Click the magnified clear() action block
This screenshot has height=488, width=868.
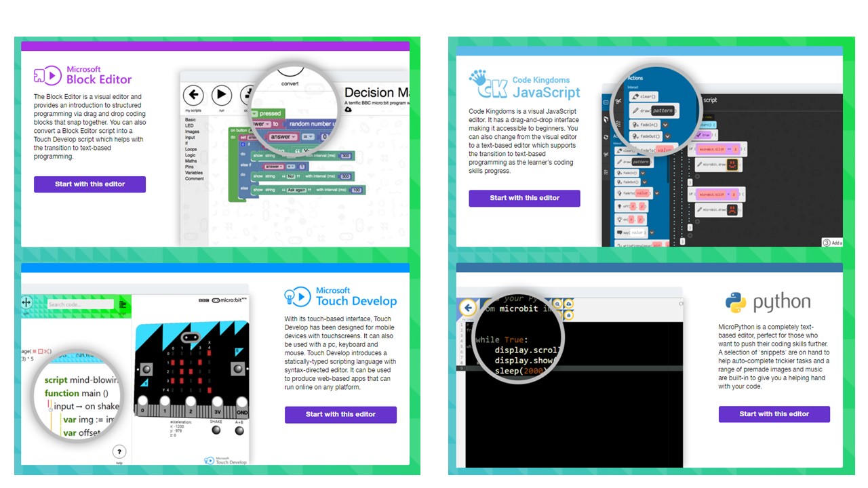click(643, 97)
